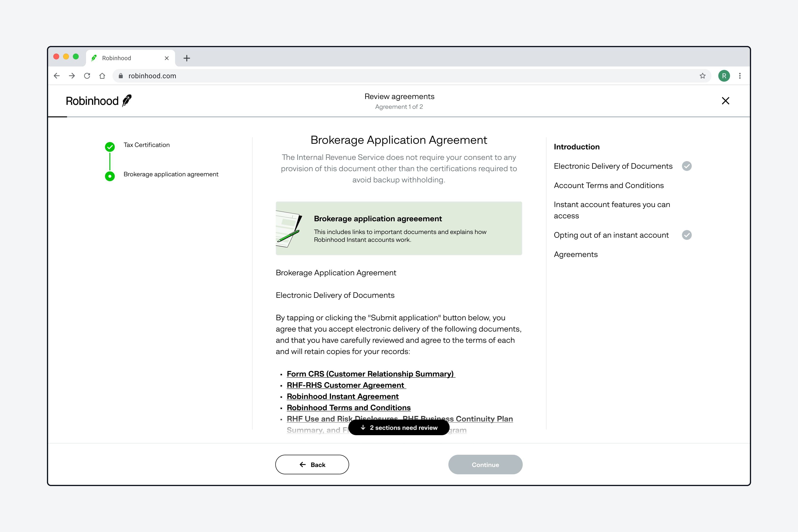Click the 2 sections need review pill
This screenshot has width=798, height=532.
tap(399, 428)
